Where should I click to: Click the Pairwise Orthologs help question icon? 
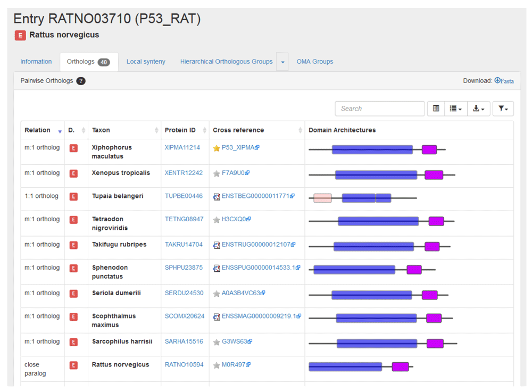[81, 81]
